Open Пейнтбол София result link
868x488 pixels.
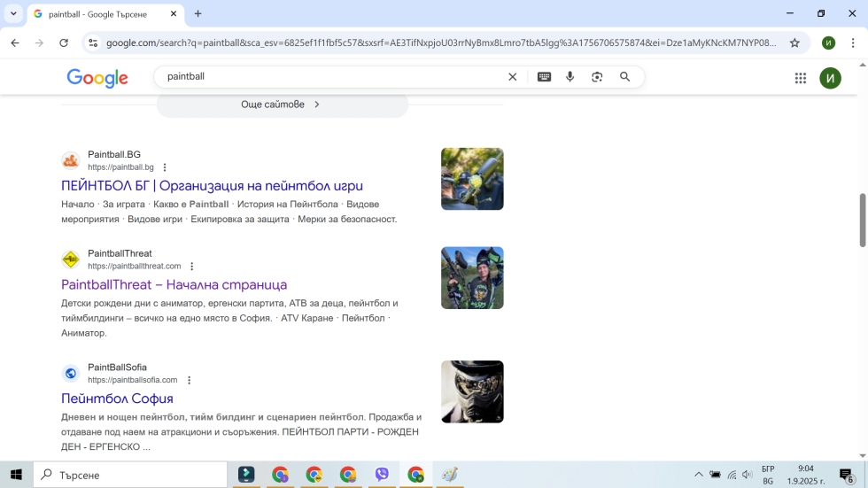117,399
